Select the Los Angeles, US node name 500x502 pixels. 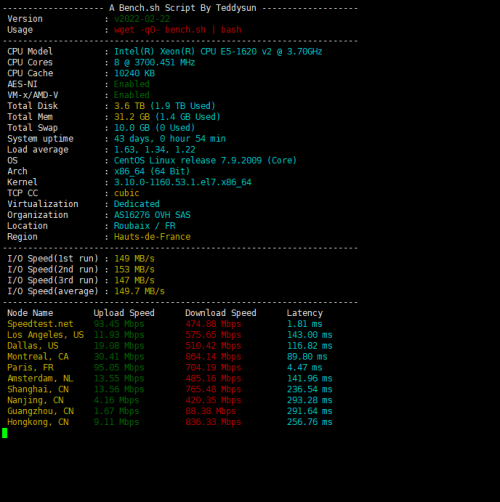coord(46,335)
